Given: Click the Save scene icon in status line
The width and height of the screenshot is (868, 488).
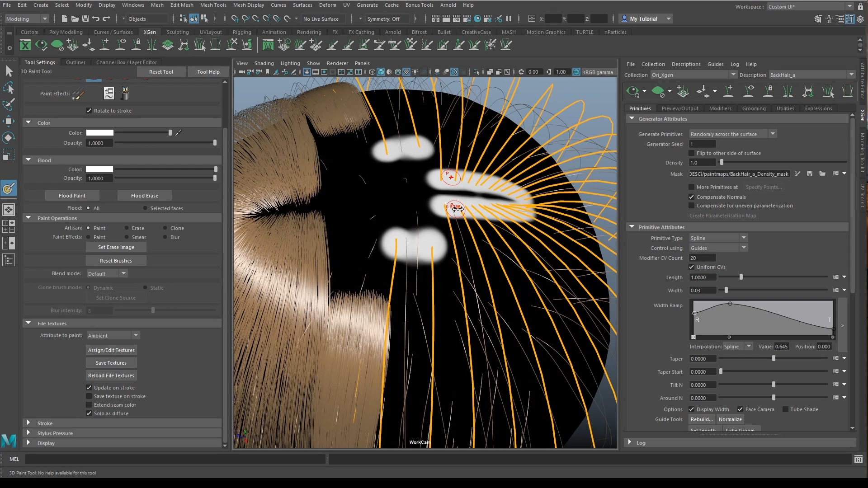Looking at the screenshot, I should [85, 19].
